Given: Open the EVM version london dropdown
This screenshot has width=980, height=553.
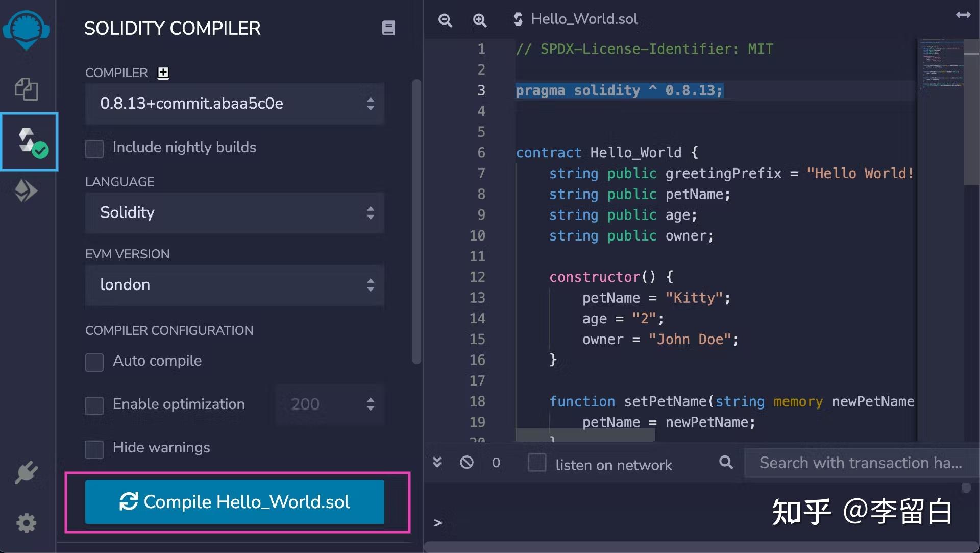Looking at the screenshot, I should point(234,285).
